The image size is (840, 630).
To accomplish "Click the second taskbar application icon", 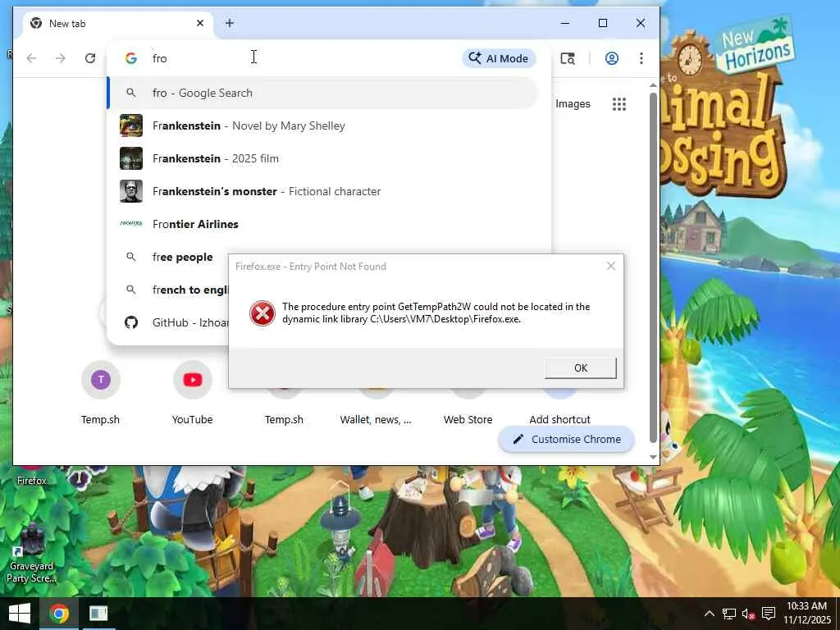I will coord(98,614).
